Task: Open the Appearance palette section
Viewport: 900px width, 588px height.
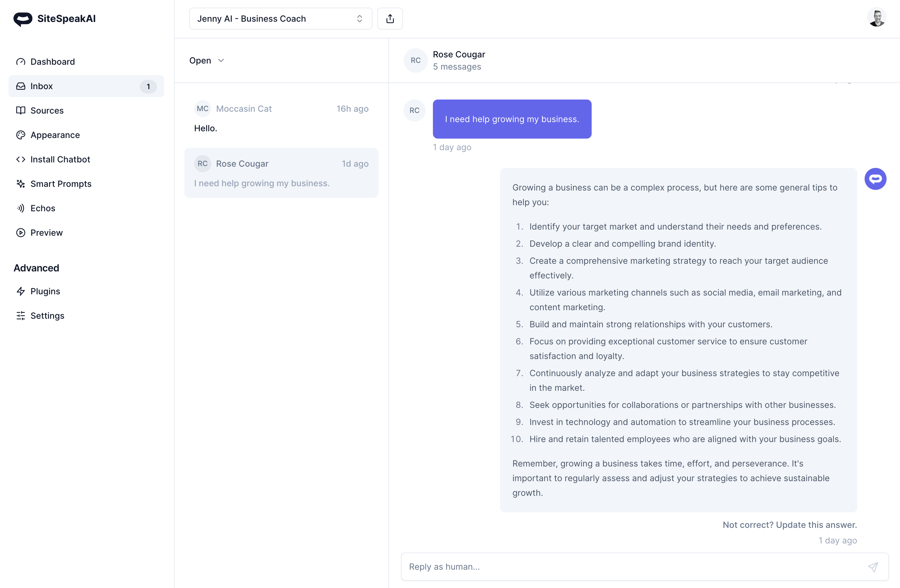Action: coord(55,135)
